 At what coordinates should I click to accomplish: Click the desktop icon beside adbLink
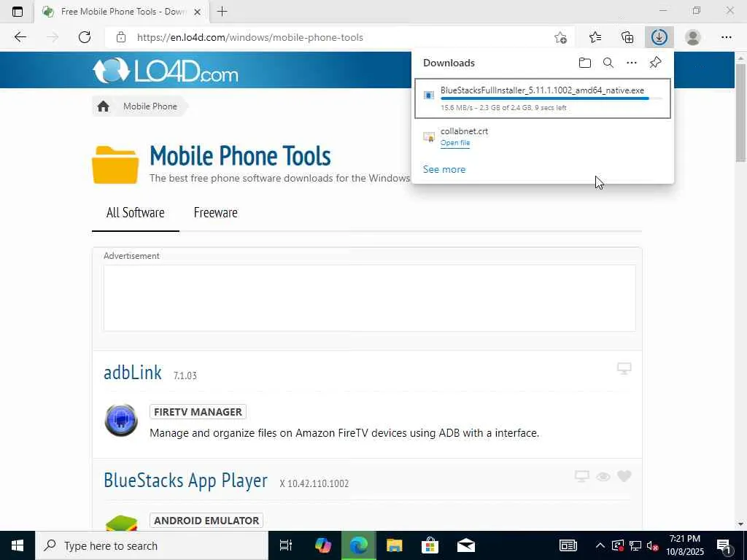pos(624,368)
